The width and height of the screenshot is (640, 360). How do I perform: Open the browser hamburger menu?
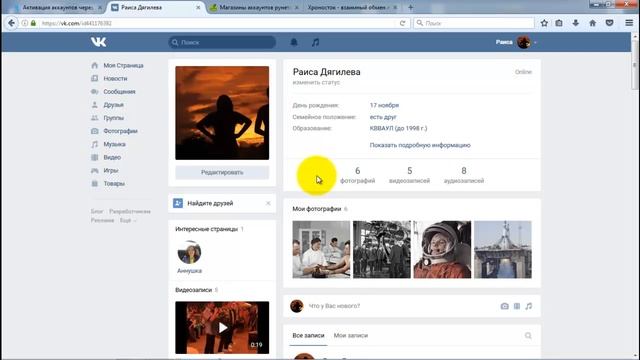coord(629,23)
